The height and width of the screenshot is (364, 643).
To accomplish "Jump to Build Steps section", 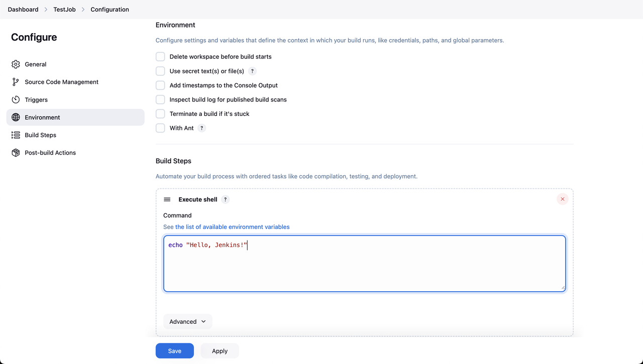I will tap(75, 135).
